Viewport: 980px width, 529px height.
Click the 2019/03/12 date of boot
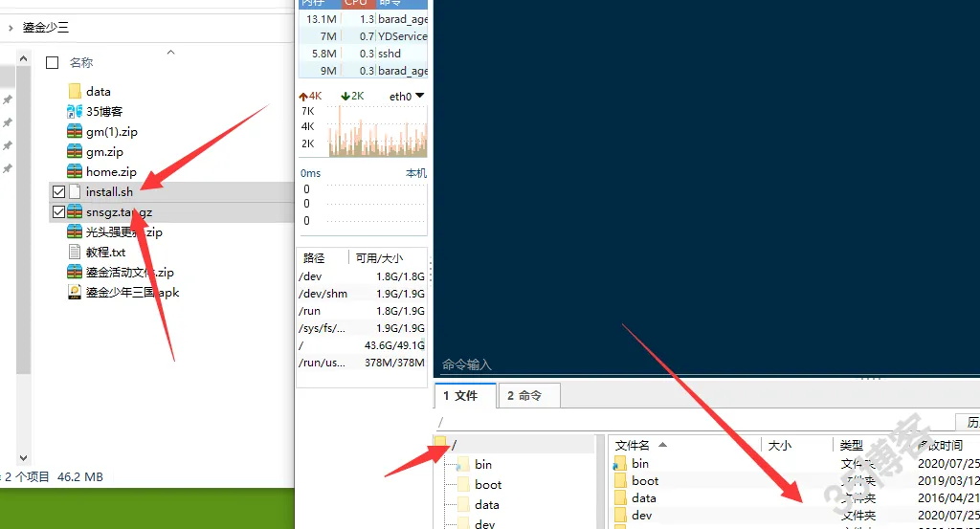pos(948,481)
